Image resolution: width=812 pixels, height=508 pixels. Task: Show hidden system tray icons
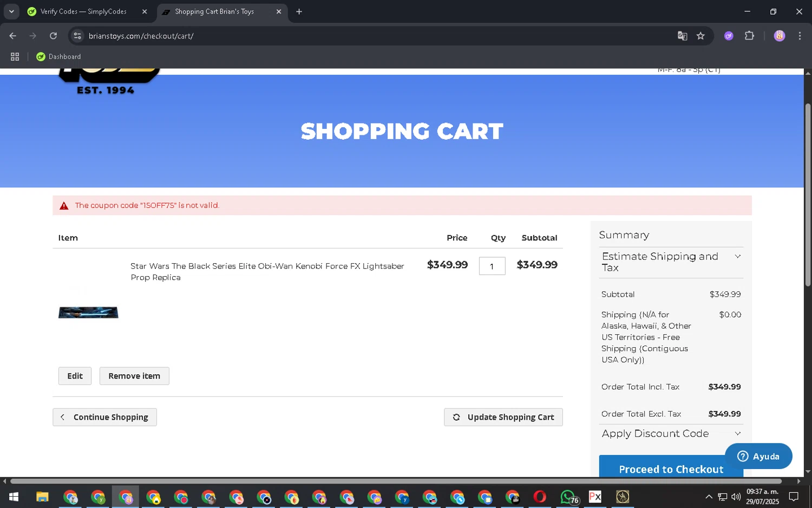tap(709, 497)
